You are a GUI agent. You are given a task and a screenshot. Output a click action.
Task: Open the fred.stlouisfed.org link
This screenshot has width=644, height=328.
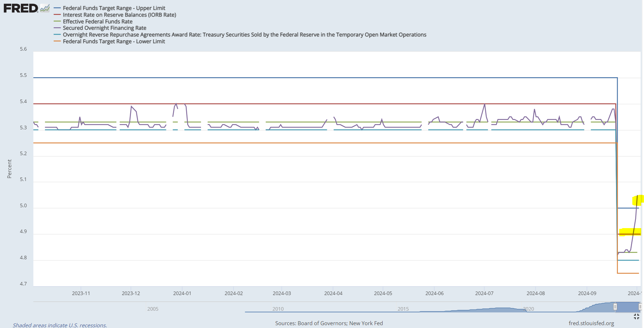591,323
